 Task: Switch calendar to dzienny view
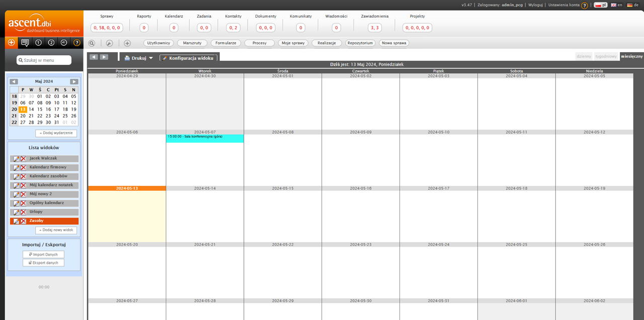[x=584, y=56]
